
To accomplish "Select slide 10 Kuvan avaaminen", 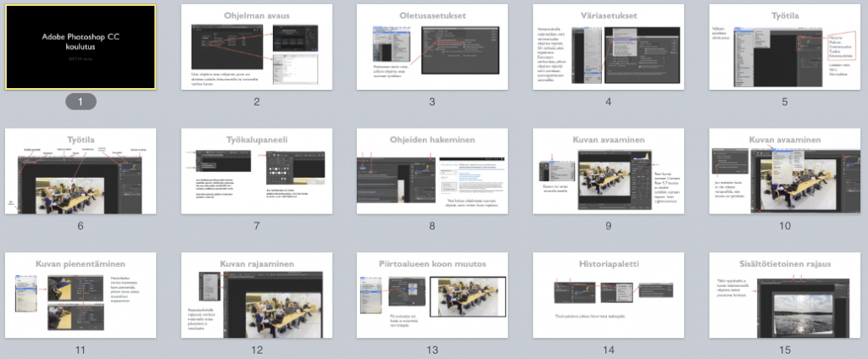I will [x=785, y=171].
